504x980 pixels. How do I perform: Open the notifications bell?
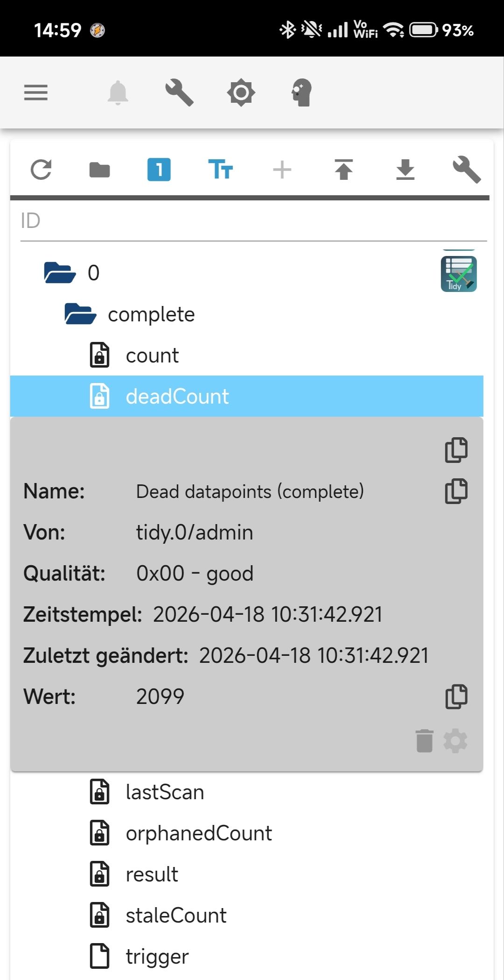pos(118,92)
